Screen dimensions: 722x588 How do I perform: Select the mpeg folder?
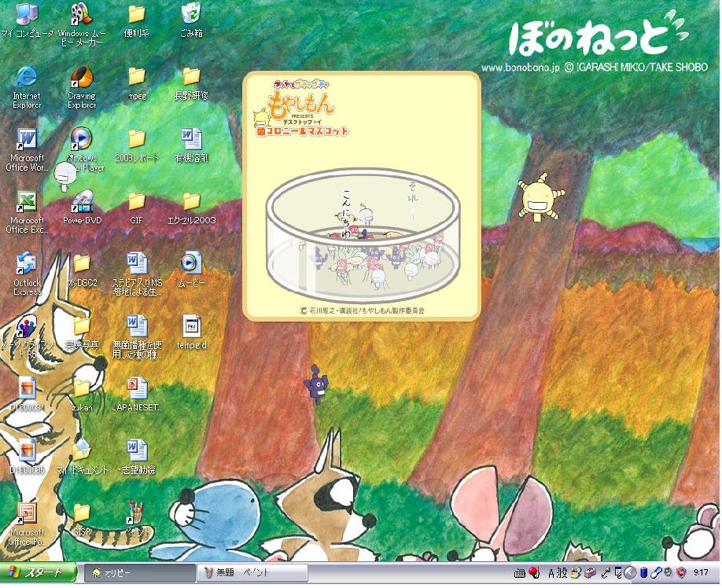(136, 84)
